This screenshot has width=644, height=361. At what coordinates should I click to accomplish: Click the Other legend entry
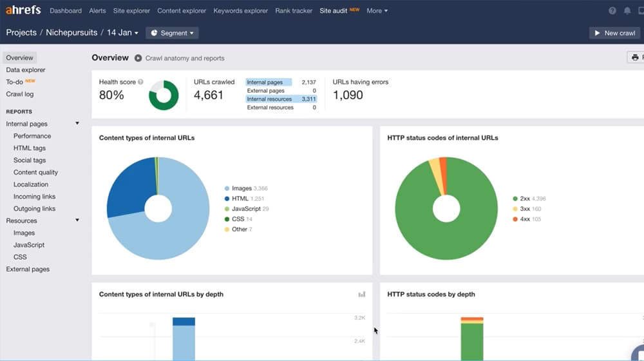[x=238, y=229]
